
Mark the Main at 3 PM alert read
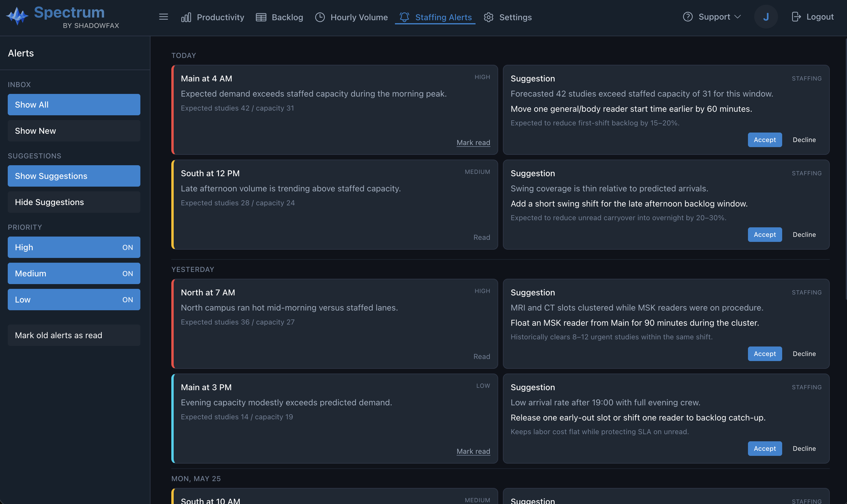[x=473, y=451]
